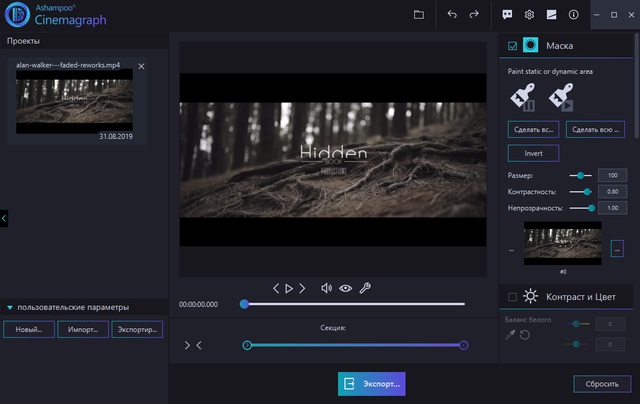The image size is (640, 404).
Task: Expand the left side panel arrow
Action: point(4,217)
